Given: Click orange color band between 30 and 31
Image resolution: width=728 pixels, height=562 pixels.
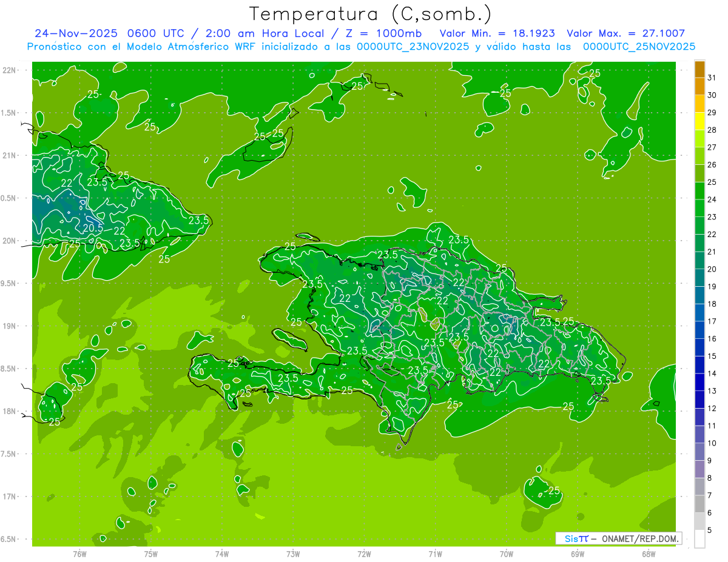Looking at the screenshot, I should point(699,86).
